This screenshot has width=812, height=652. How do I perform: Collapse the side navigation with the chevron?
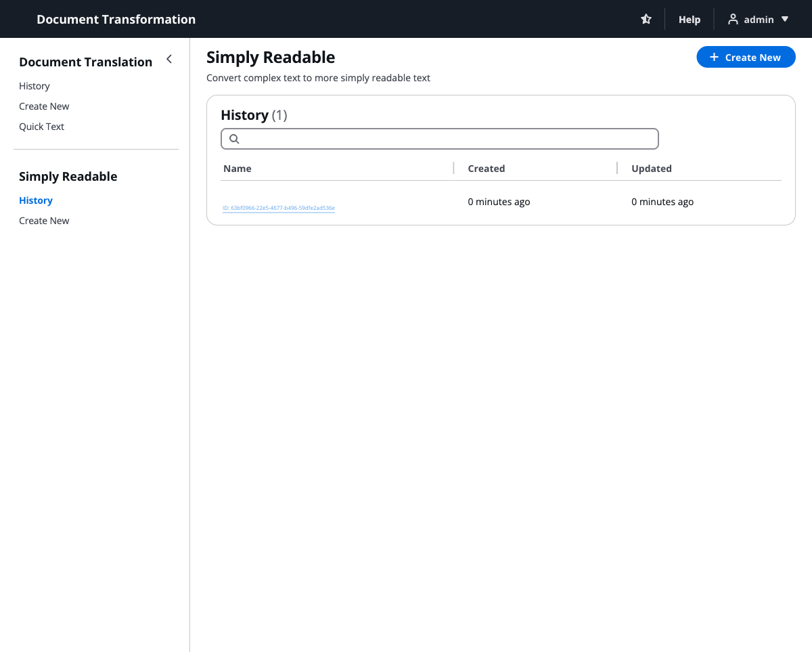[x=169, y=60]
